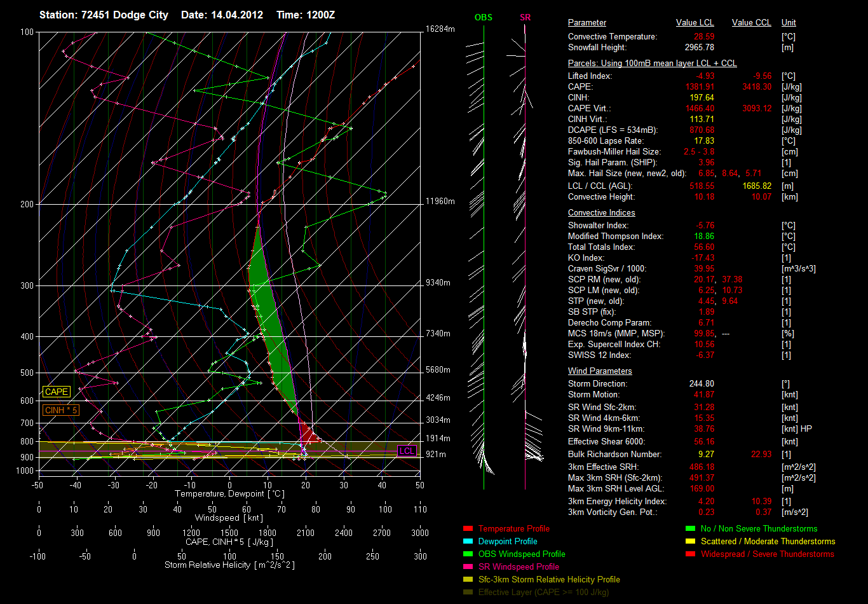The image size is (868, 604).
Task: Click the yellow CAPE label box
Action: (57, 392)
